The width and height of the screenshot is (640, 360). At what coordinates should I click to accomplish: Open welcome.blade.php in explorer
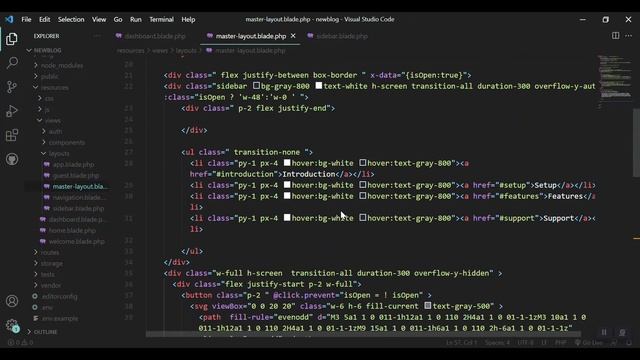(x=76, y=242)
